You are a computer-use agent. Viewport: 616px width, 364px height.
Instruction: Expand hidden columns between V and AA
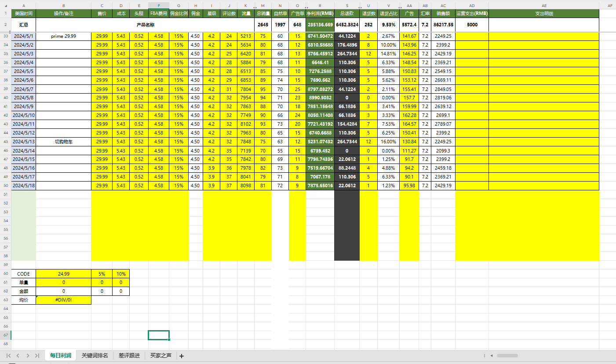pyautogui.click(x=400, y=7)
